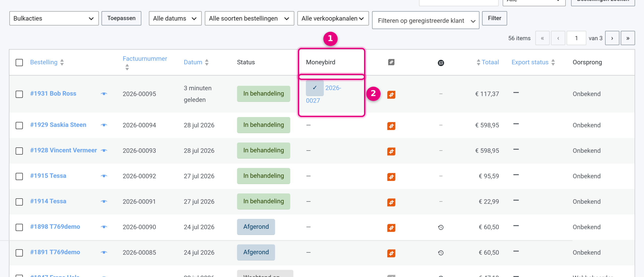Viewport: 644px width, 277px height.
Task: Select the checkbox for order #1915 Tessa
Action: (19, 176)
